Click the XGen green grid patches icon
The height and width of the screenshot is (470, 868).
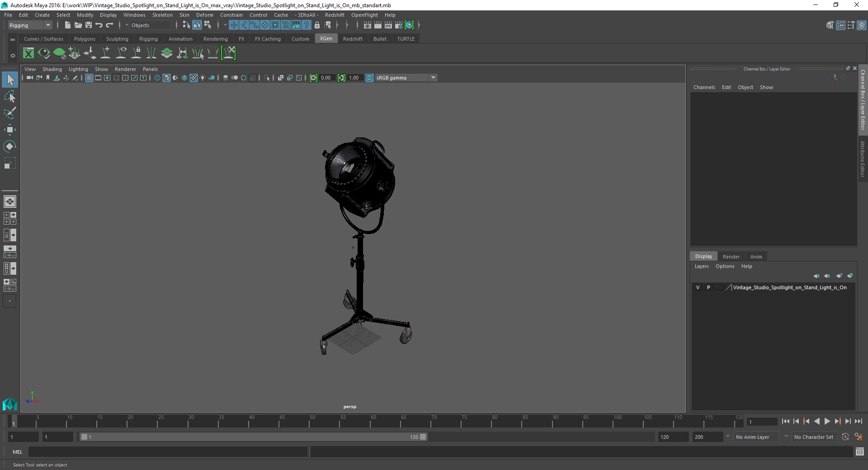coord(167,53)
